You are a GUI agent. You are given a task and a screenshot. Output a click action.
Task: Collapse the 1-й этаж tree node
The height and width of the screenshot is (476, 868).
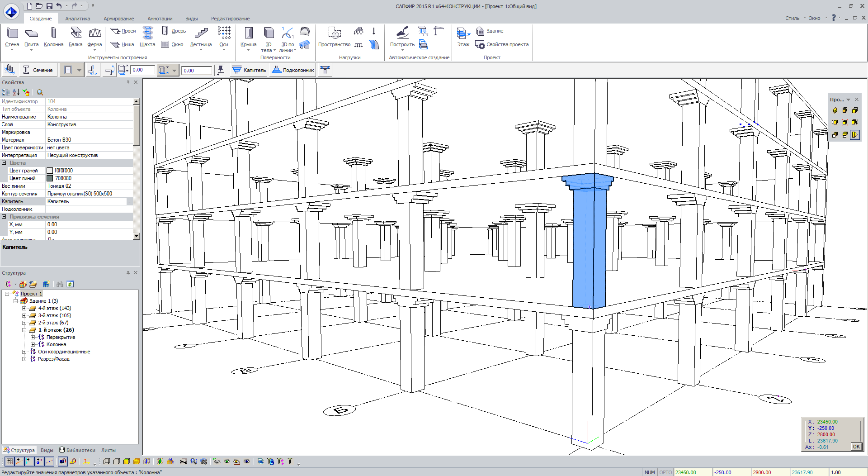click(x=24, y=330)
